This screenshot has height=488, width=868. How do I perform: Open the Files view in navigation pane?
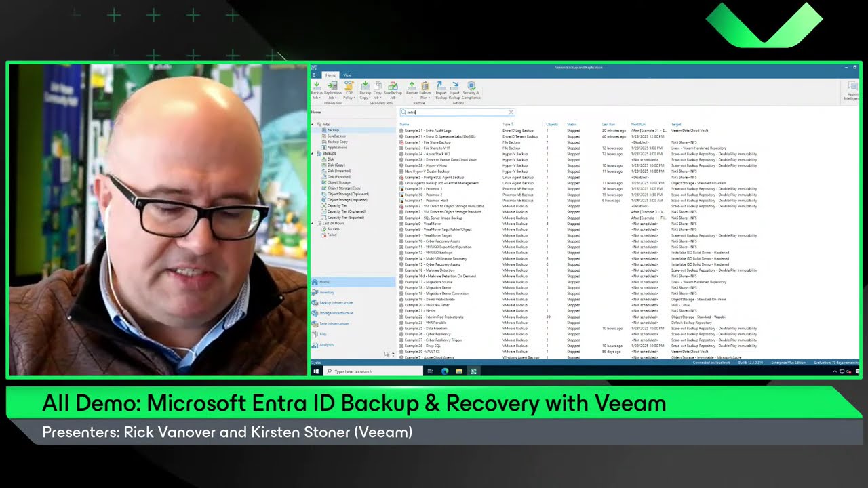click(x=323, y=334)
